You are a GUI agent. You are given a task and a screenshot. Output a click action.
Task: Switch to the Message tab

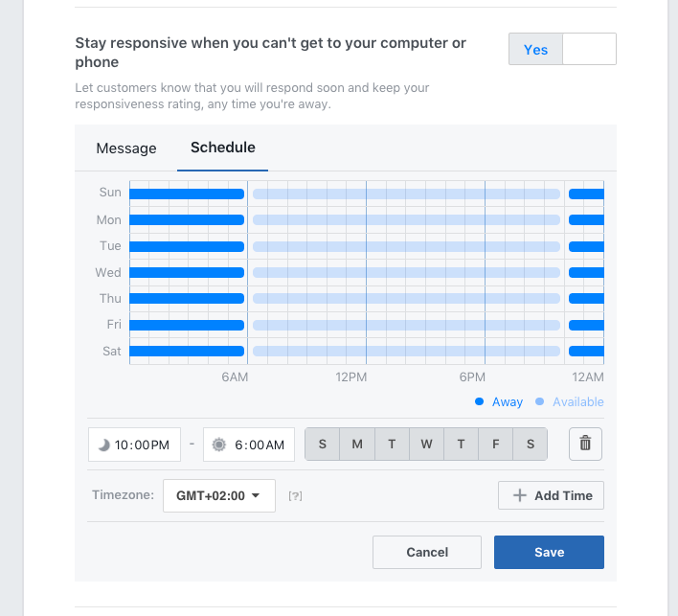click(126, 148)
